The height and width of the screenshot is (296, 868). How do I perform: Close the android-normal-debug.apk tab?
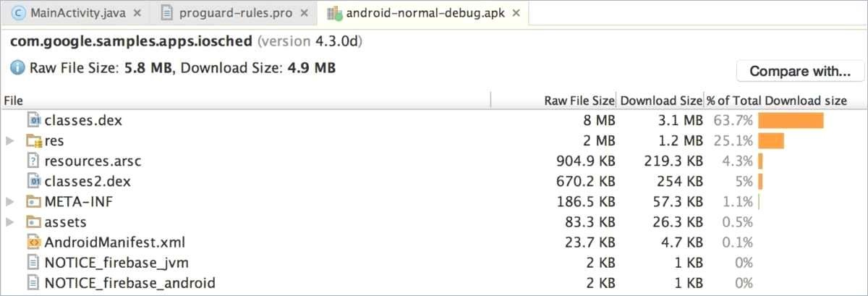click(x=516, y=13)
